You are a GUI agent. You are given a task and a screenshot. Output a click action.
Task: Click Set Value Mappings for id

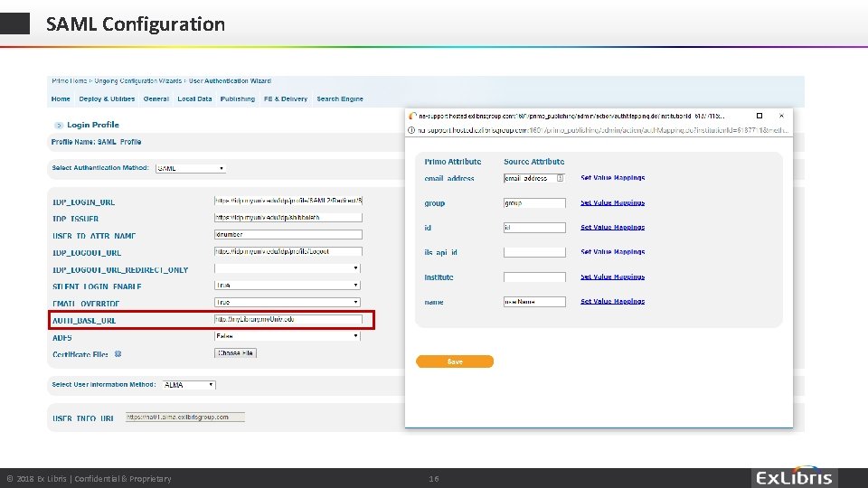(613, 227)
